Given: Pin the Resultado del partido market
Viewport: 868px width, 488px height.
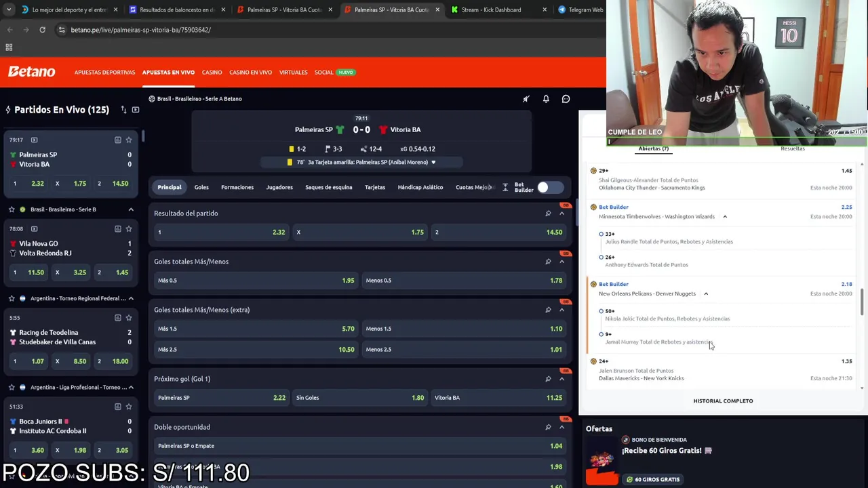Looking at the screenshot, I should (548, 213).
